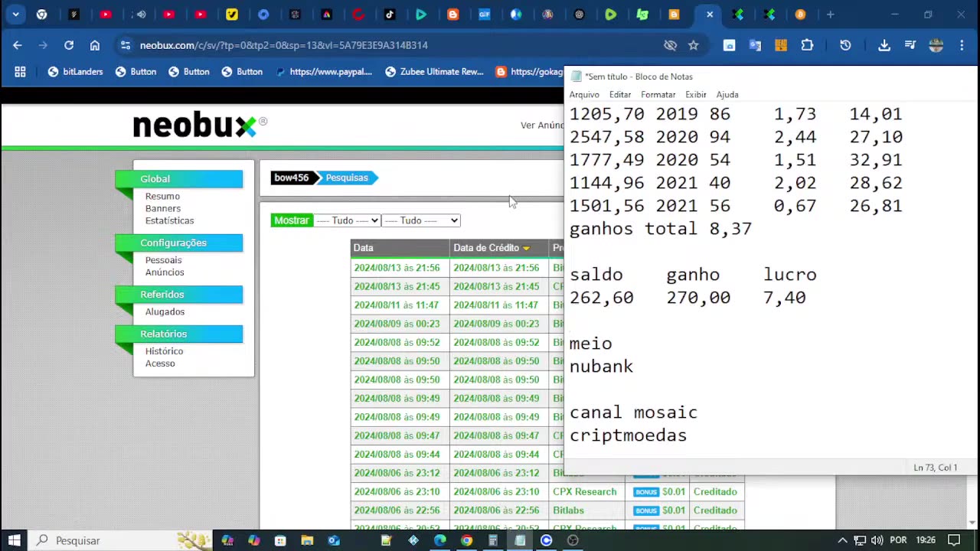Screen dimensions: 980x551
Task: Click the 'ganhos total 8,37' line in Notepad
Action: coord(661,229)
